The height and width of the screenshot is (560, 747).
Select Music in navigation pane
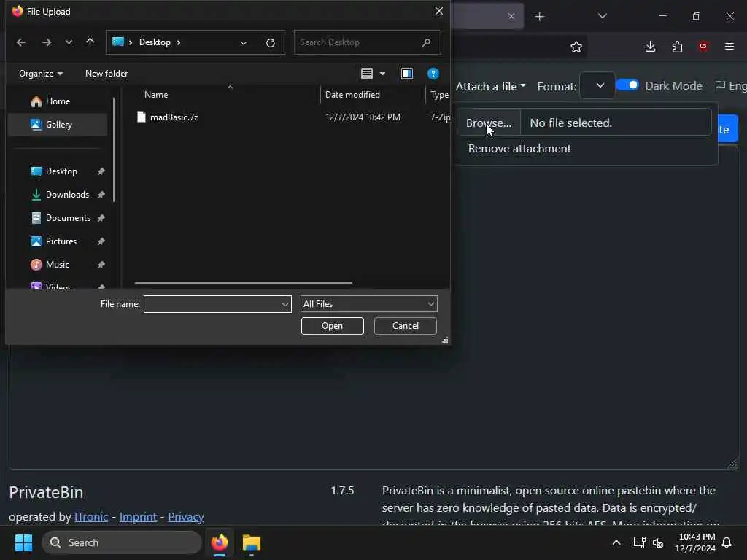pos(58,265)
